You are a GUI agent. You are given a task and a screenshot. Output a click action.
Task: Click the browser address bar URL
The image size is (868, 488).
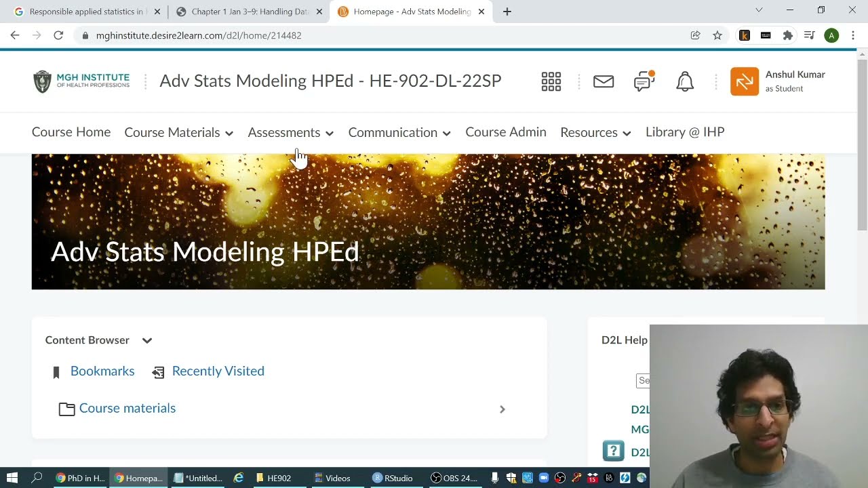(199, 35)
